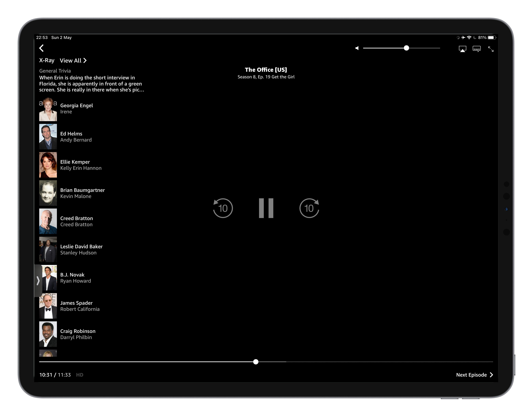Open Ellie Kemper's photo thumbnail
Image resolution: width=532 pixels, height=416 pixels.
tap(48, 165)
